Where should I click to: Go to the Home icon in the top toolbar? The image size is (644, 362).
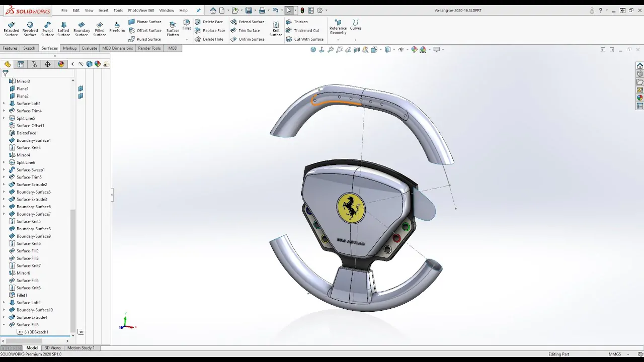coord(213,10)
